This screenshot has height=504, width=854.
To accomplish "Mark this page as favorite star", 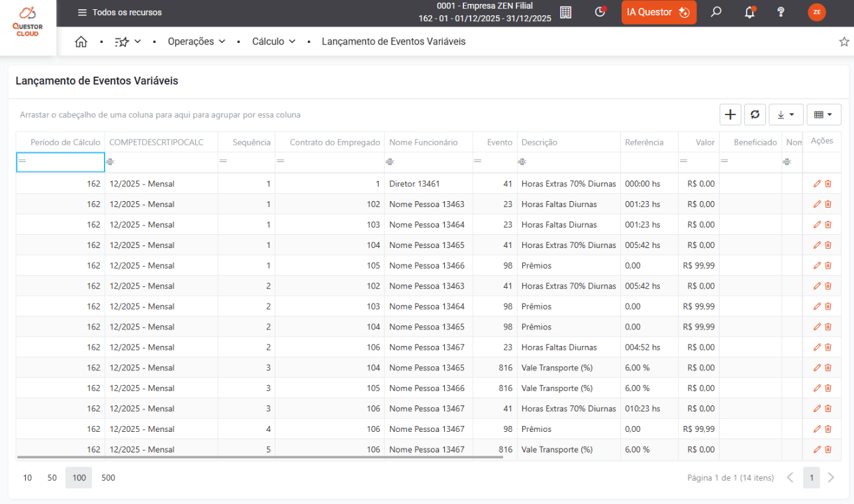I will (x=844, y=42).
